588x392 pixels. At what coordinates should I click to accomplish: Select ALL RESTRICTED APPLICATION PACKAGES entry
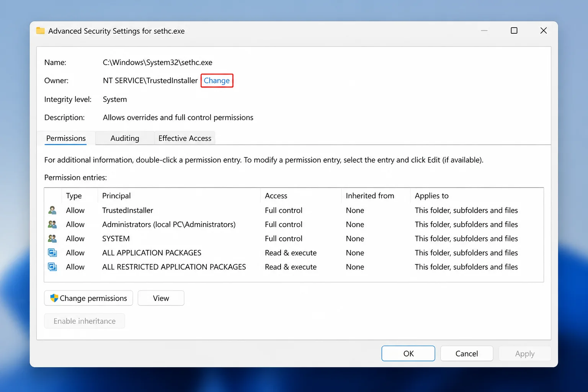pos(174,267)
